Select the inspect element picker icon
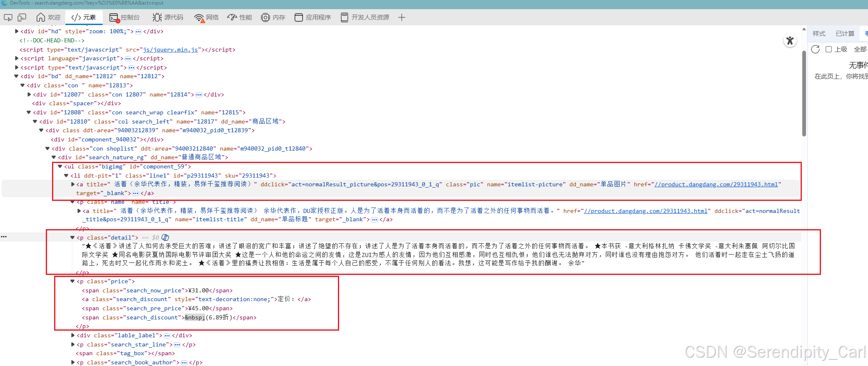The width and height of the screenshot is (868, 366). (8, 17)
